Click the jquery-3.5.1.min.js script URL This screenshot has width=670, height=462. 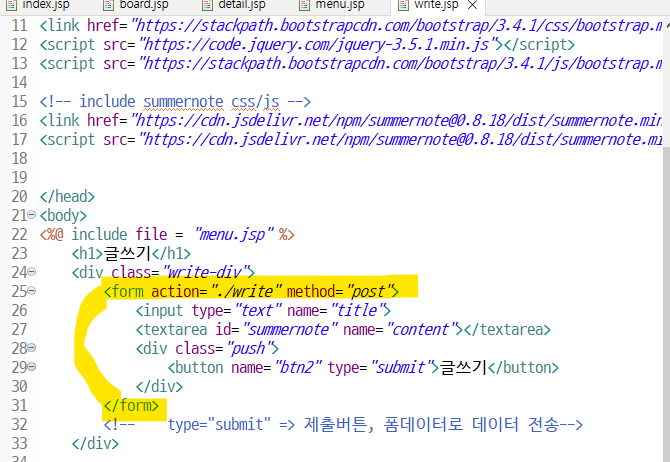tap(320, 44)
